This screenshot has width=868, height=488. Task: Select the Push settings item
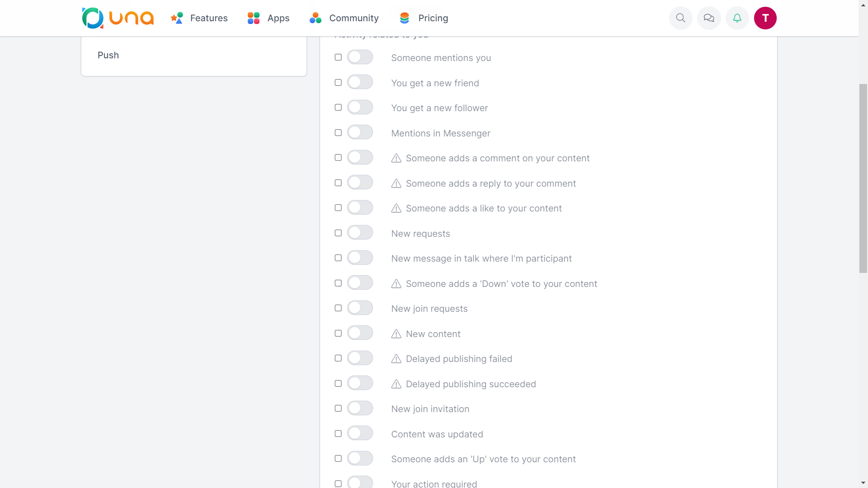click(108, 55)
